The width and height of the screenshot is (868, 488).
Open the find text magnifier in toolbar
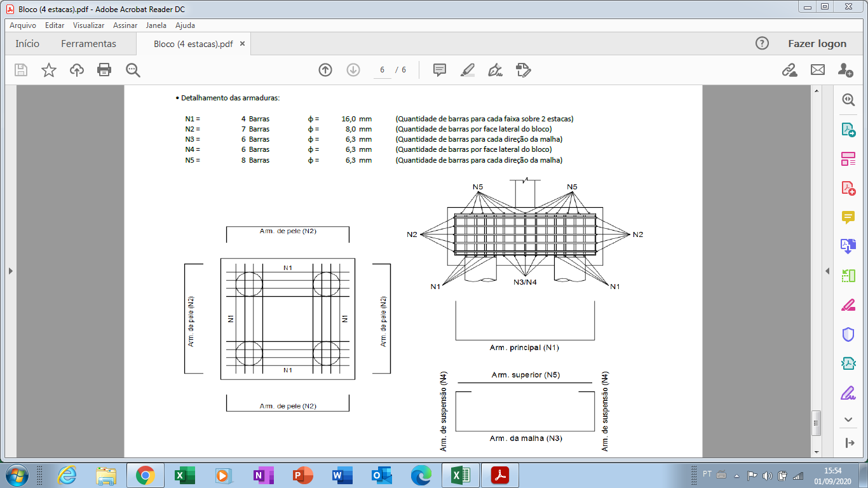pyautogui.click(x=133, y=70)
